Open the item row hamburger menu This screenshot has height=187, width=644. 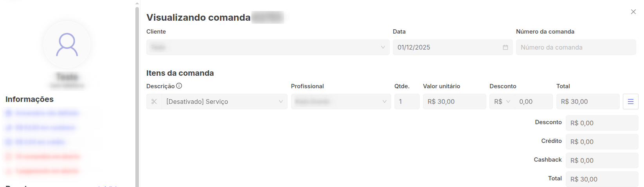point(630,102)
